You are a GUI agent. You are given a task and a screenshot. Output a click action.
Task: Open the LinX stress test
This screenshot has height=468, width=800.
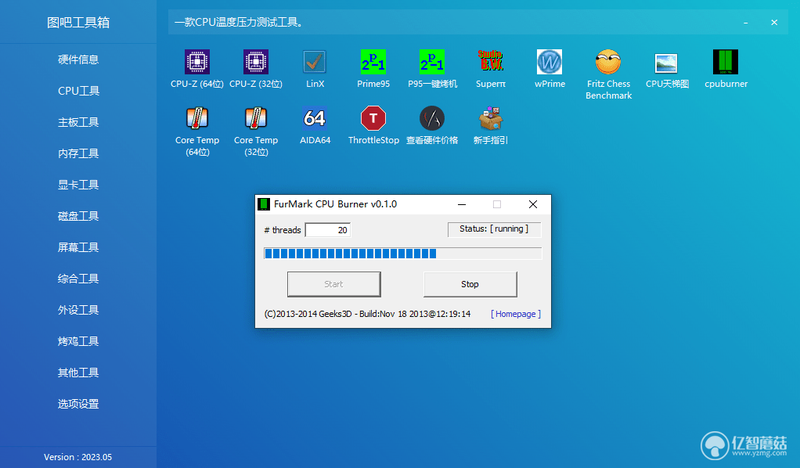[315, 69]
